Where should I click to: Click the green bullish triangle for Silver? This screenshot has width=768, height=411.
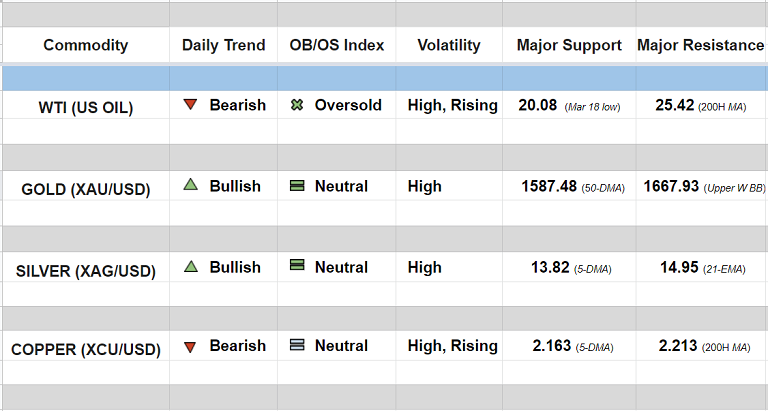pyautogui.click(x=190, y=267)
